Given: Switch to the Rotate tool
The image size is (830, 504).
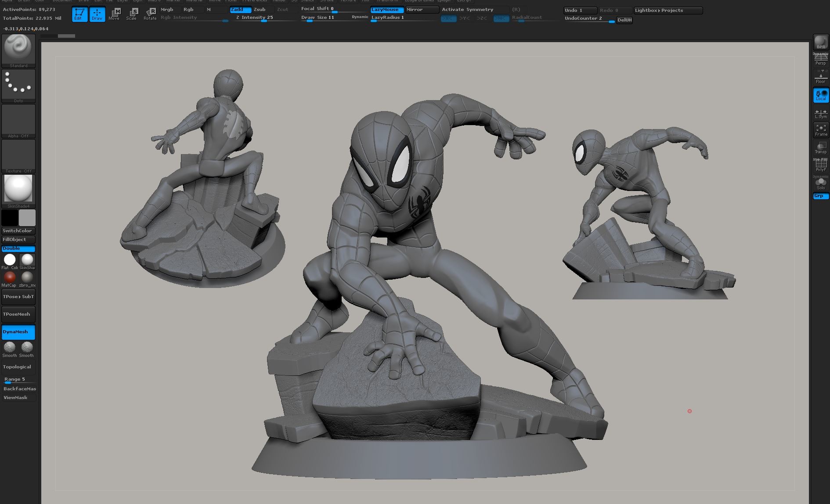Looking at the screenshot, I should pos(150,14).
